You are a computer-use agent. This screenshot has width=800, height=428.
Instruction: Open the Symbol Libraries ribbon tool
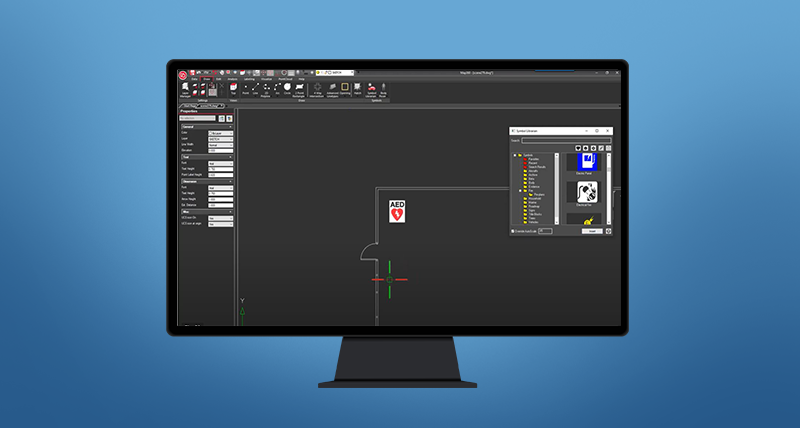(372, 89)
